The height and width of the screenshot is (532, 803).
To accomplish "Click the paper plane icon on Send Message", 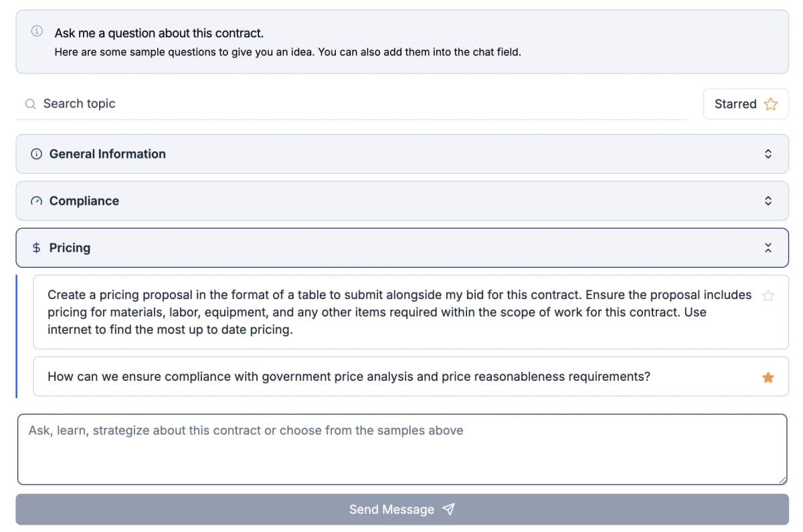I will (x=448, y=509).
